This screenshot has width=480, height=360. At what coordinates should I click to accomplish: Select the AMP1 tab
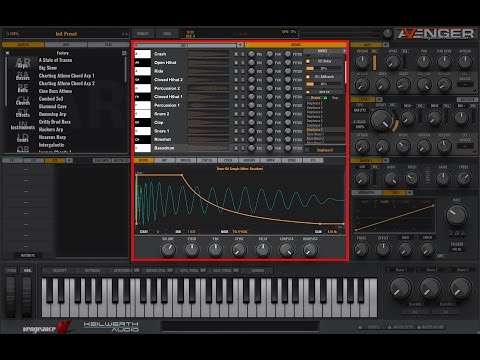pos(367,44)
